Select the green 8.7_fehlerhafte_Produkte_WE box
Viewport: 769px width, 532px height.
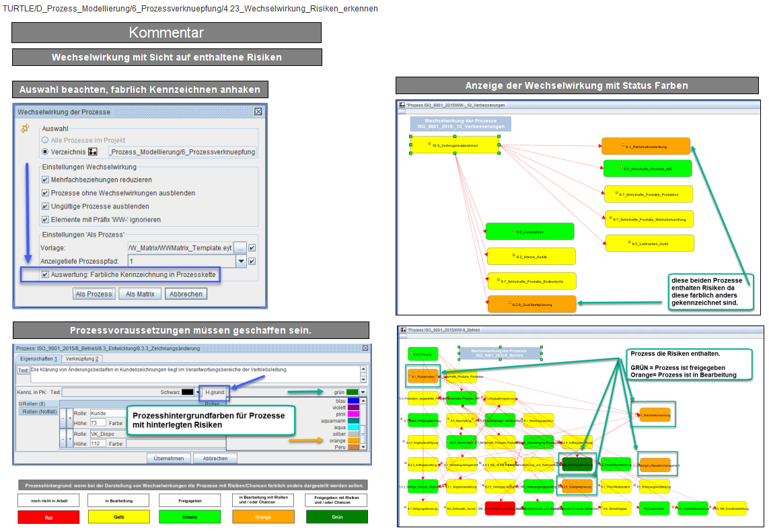647,169
